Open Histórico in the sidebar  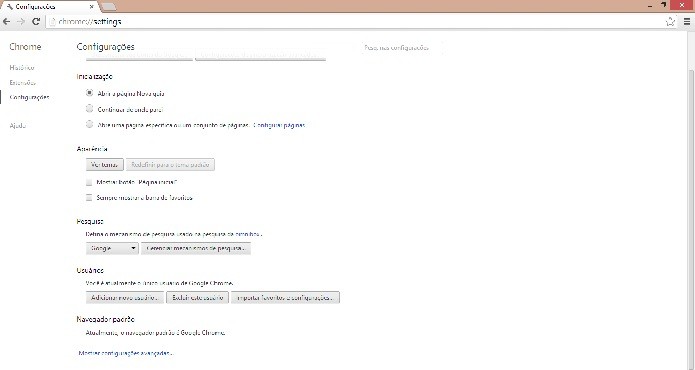point(22,67)
